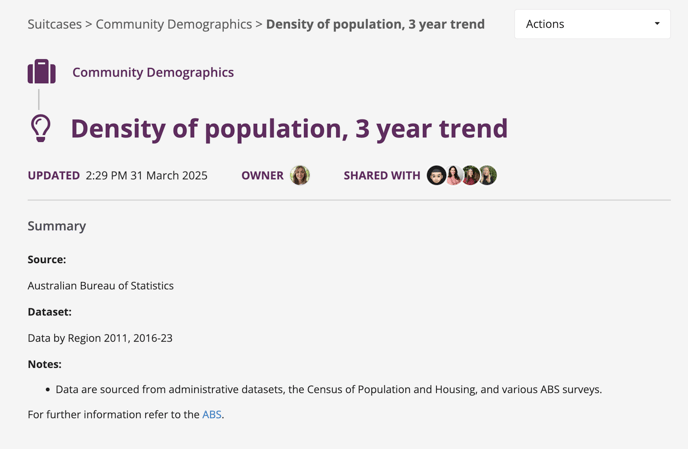Open the Community Demographics suitcase heading
688x449 pixels.
[x=153, y=72]
